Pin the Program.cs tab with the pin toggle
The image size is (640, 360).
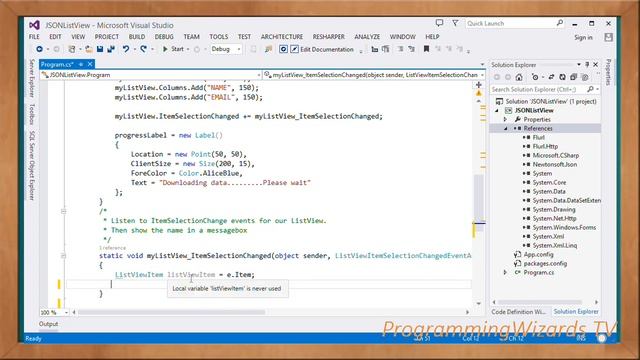(x=81, y=64)
